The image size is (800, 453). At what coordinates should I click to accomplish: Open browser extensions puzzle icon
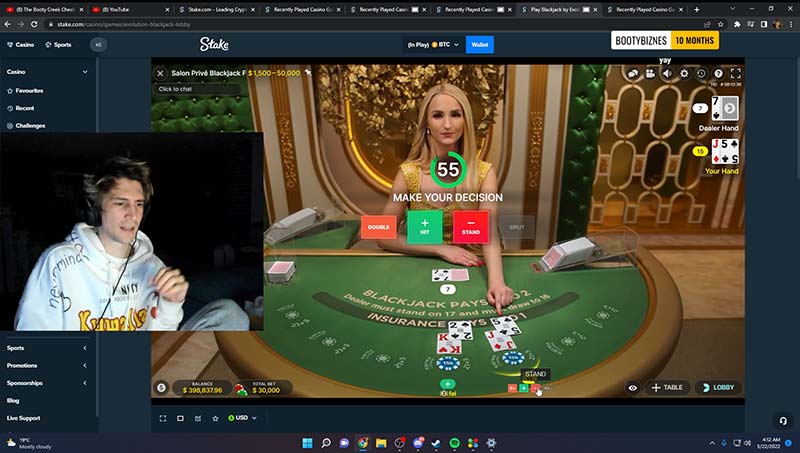pos(737,24)
